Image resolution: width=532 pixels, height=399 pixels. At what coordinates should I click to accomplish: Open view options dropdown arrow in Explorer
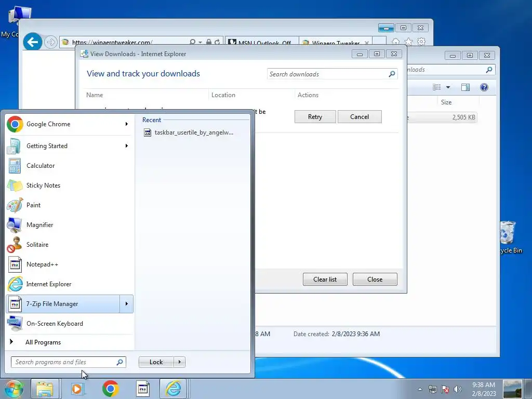448,87
